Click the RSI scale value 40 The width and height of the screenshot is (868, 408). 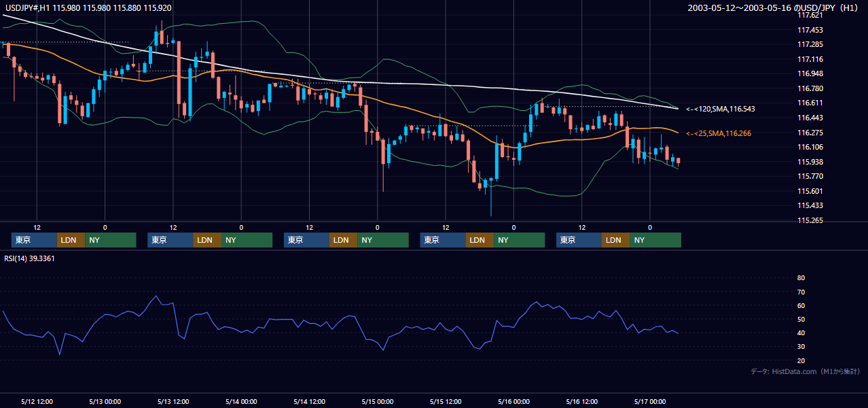[x=801, y=333]
